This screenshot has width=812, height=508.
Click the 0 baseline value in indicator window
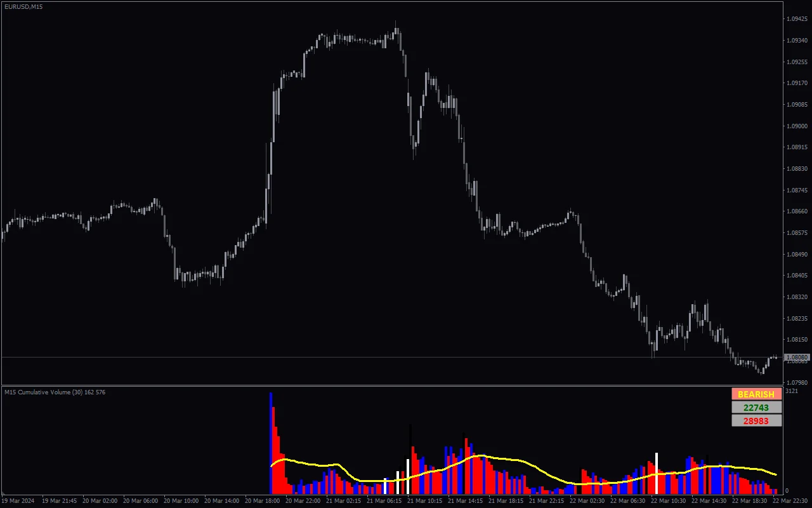788,489
